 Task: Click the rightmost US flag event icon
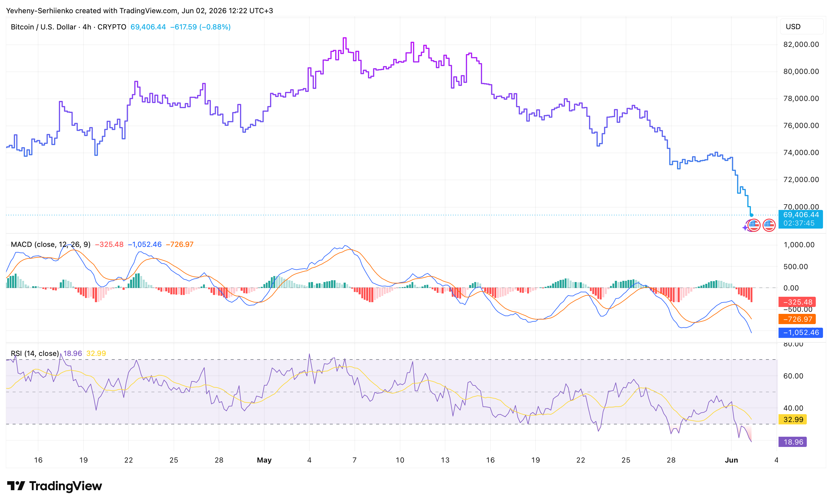[x=769, y=225]
